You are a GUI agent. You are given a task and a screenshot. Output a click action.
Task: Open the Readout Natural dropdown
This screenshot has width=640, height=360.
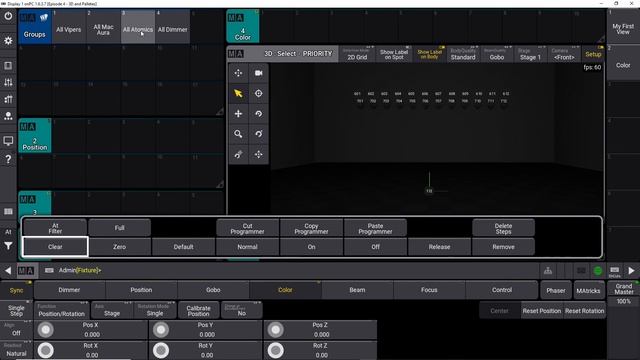16,350
